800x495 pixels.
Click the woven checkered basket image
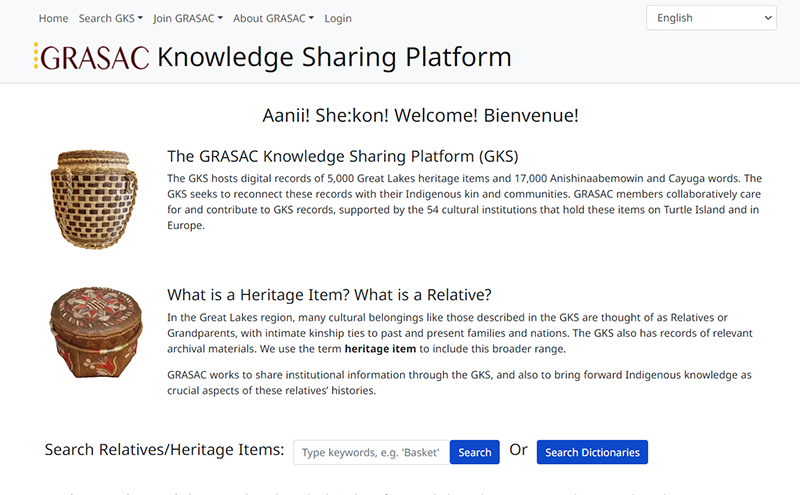pos(94,199)
